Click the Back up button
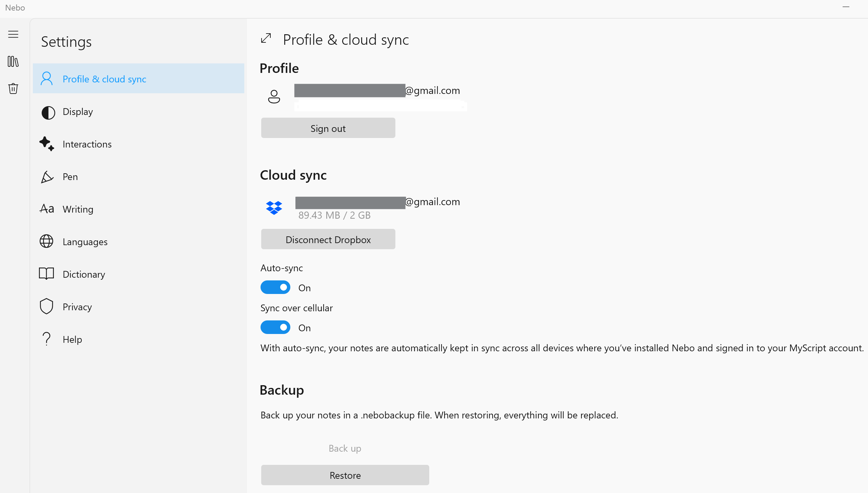This screenshot has height=493, width=868. (x=345, y=448)
